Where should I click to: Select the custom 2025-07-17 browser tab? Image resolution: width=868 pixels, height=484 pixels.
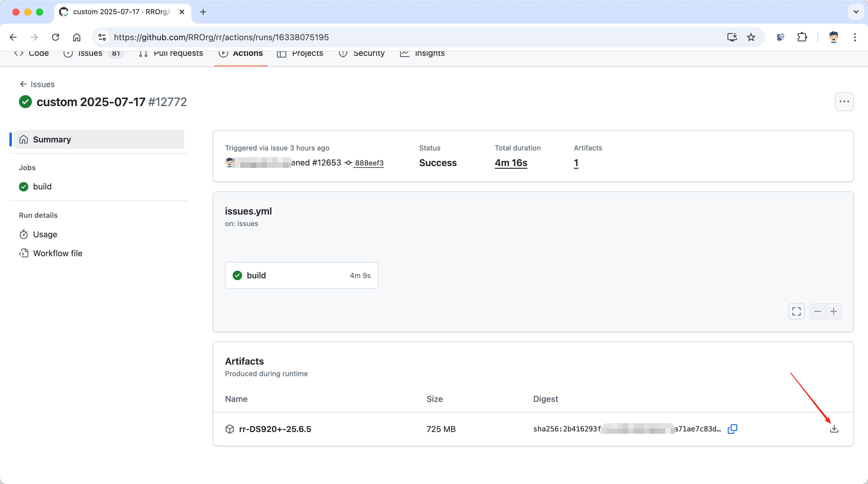click(x=123, y=12)
